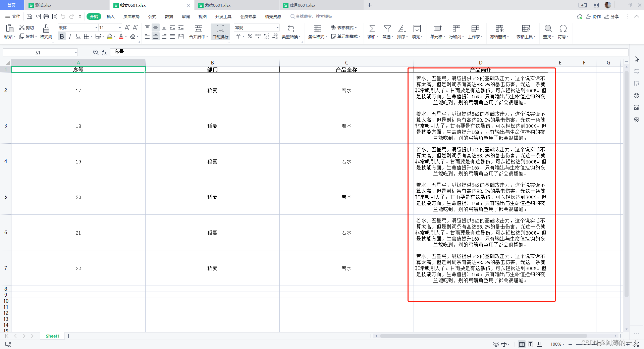Click the Paste clipboard icon
The width and height of the screenshot is (644, 349).
click(x=10, y=29)
